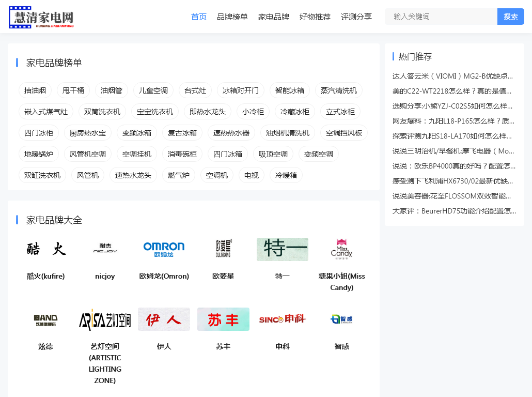Choose the 嵌入式煤气灶 tag
This screenshot has height=397, width=532.
(x=46, y=112)
